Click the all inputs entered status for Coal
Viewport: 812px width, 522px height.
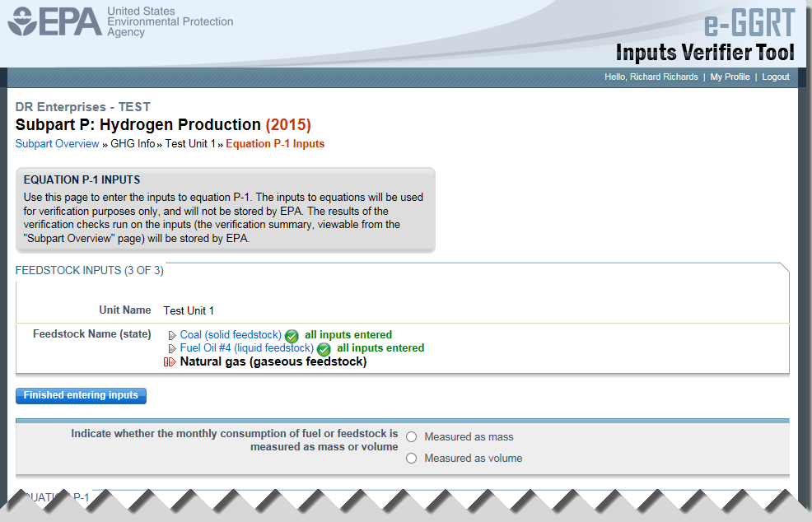pos(348,334)
